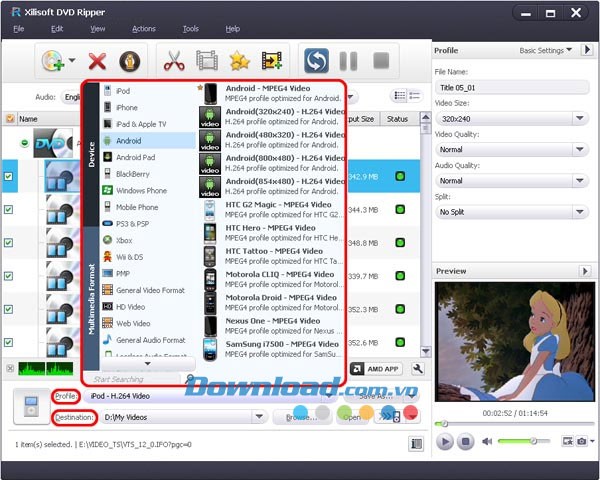The height and width of the screenshot is (480, 600).
Task: Click the search magnifier icon in profile popup
Action: pyautogui.click(x=189, y=379)
